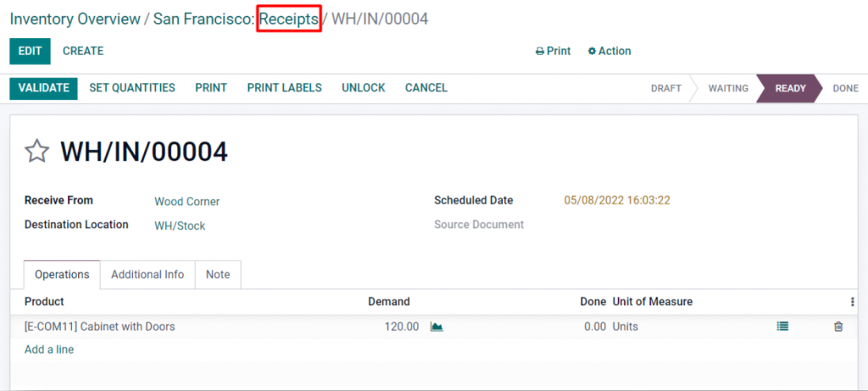The height and width of the screenshot is (391, 868).
Task: Go to Inventory Overview breadcrumb
Action: click(x=75, y=19)
